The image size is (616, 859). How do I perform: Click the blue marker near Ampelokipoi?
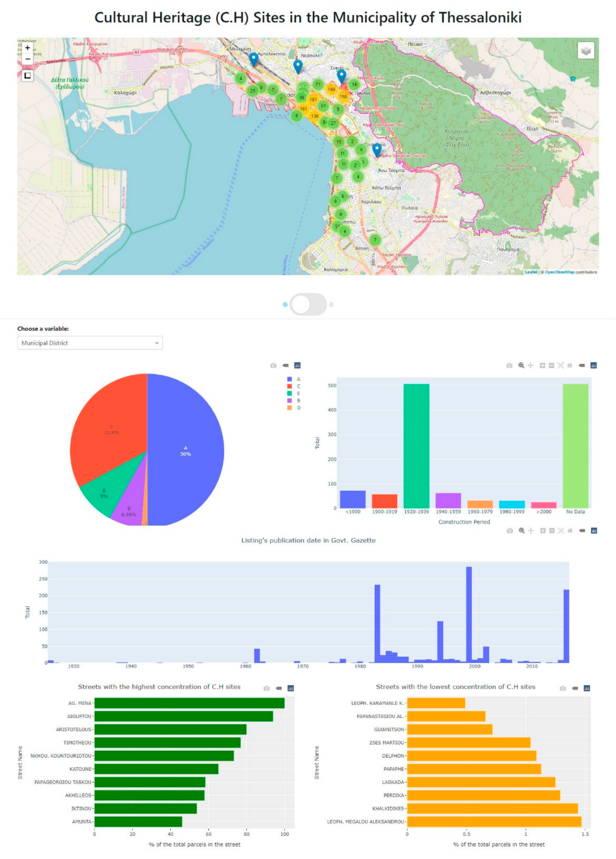coord(253,59)
